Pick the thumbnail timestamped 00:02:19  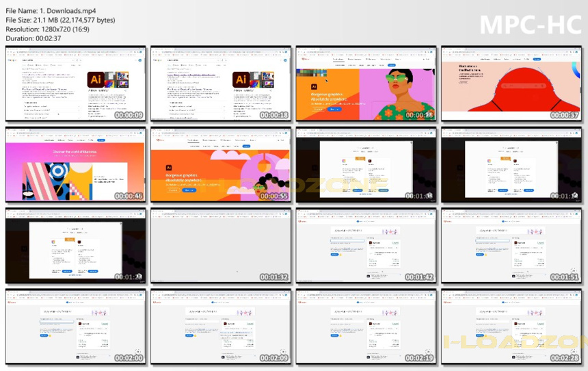coord(366,327)
